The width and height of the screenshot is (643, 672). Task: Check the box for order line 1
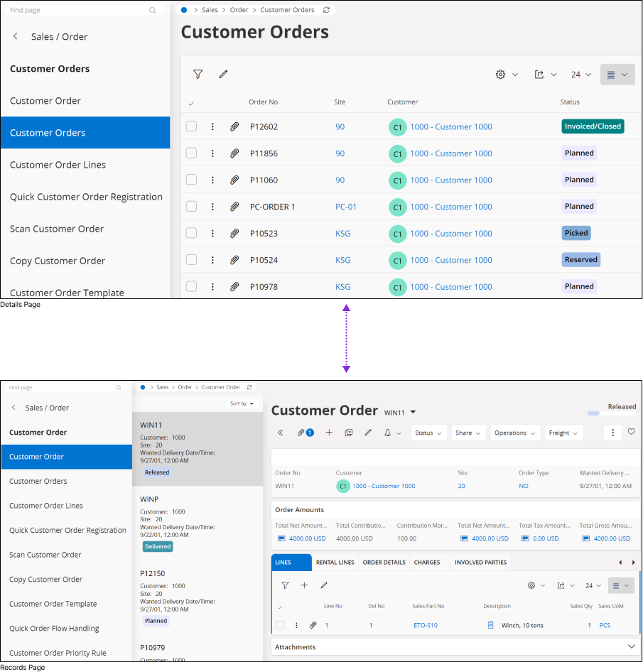click(x=280, y=625)
